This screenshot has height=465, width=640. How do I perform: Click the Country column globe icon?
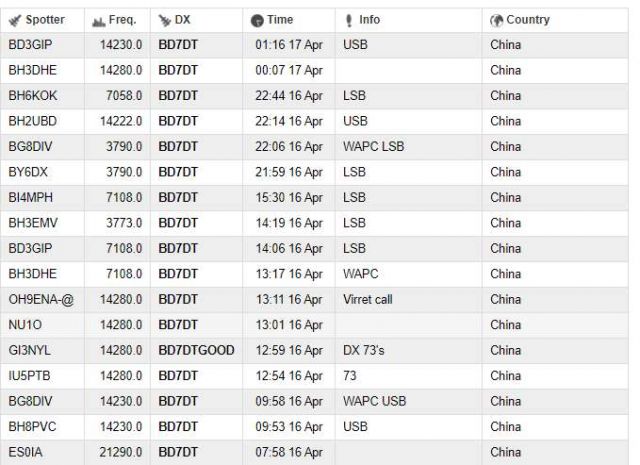(496, 20)
